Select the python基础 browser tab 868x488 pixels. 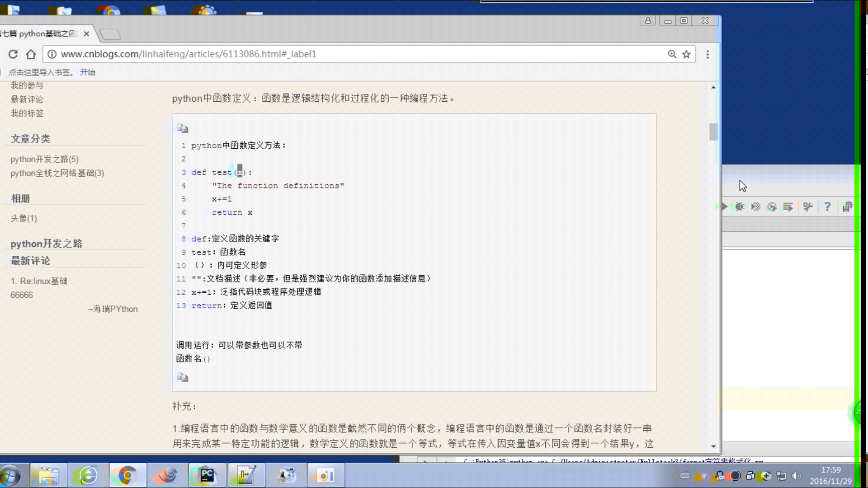click(x=43, y=34)
